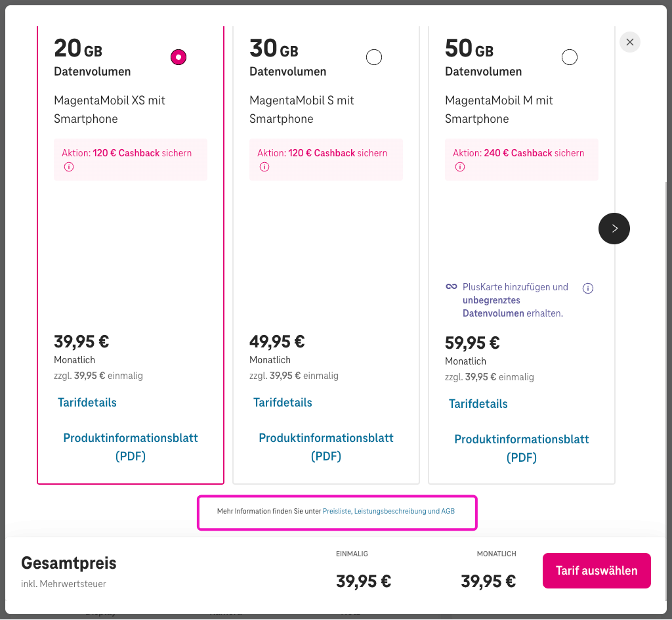
Task: Open the Produktinformationsblatt PDF for MagentaMobil XS
Action: (130, 447)
